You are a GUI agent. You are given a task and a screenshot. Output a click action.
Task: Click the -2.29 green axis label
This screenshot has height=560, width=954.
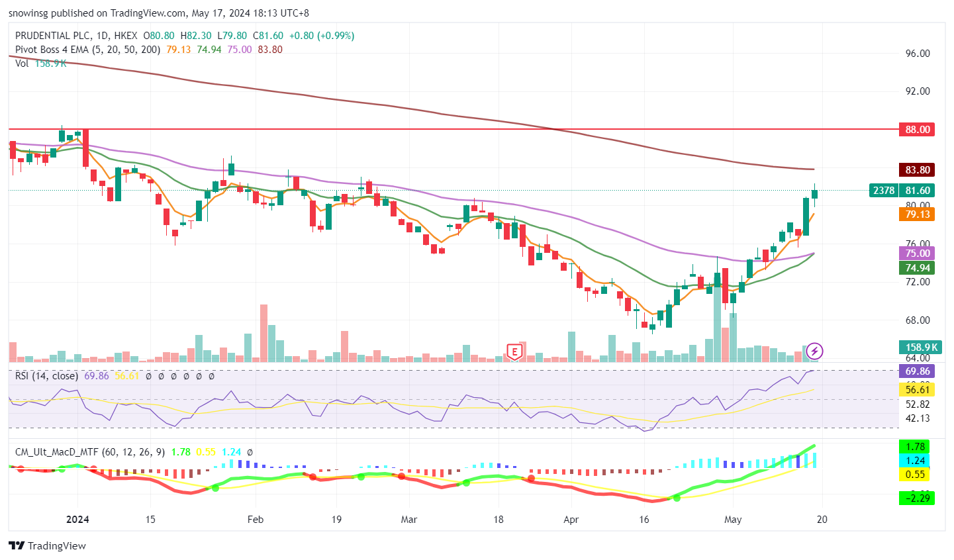(x=917, y=498)
